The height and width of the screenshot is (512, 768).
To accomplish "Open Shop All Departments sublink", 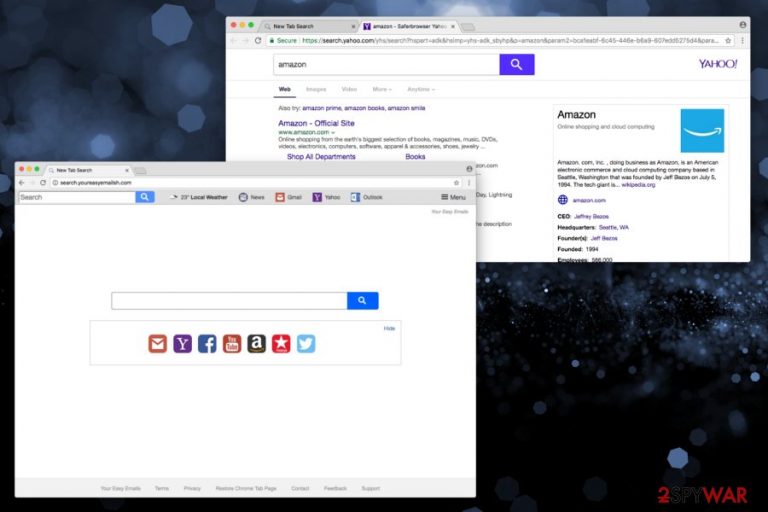I will [x=321, y=157].
